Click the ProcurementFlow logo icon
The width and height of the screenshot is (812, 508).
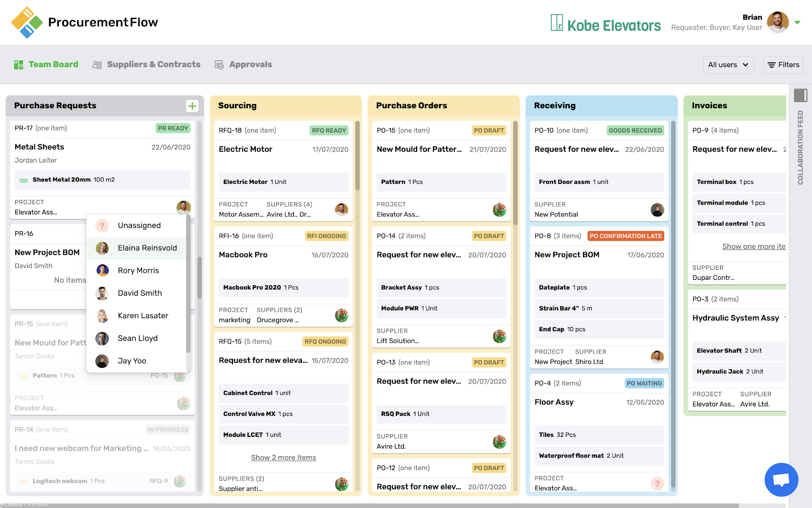point(27,22)
